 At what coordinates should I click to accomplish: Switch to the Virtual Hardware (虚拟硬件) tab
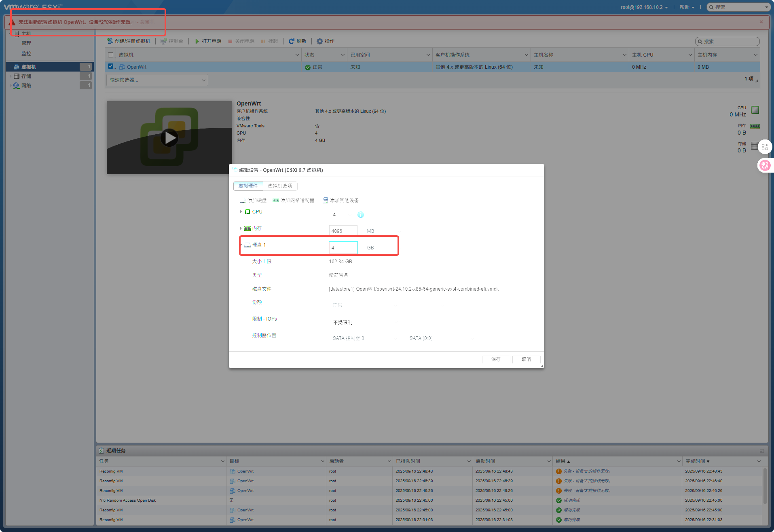tap(248, 186)
